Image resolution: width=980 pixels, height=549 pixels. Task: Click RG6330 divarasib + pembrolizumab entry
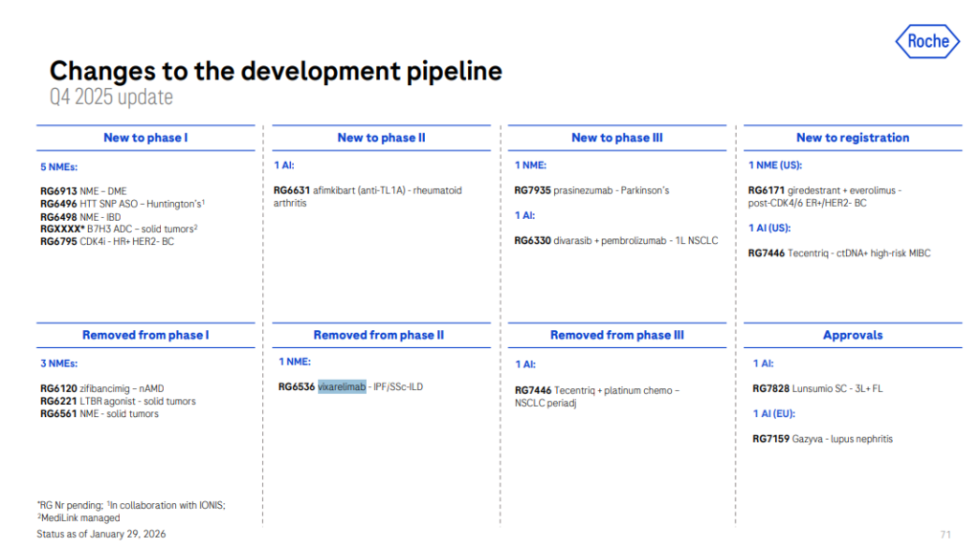point(615,241)
